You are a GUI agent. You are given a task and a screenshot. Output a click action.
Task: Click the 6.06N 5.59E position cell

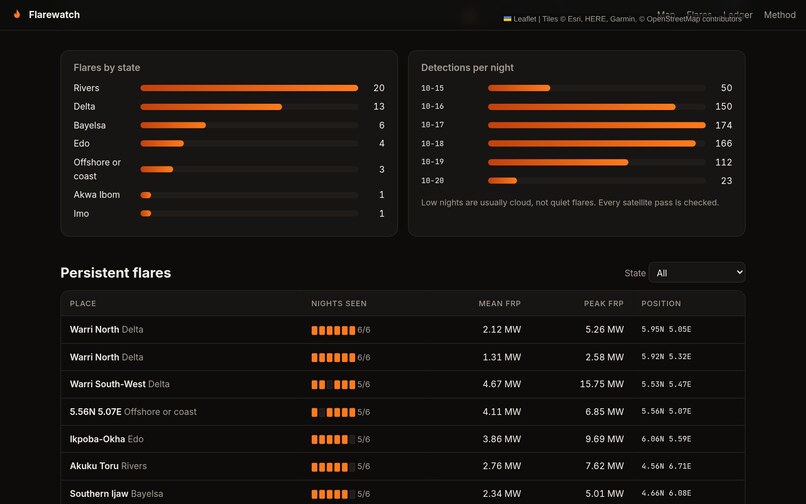666,439
